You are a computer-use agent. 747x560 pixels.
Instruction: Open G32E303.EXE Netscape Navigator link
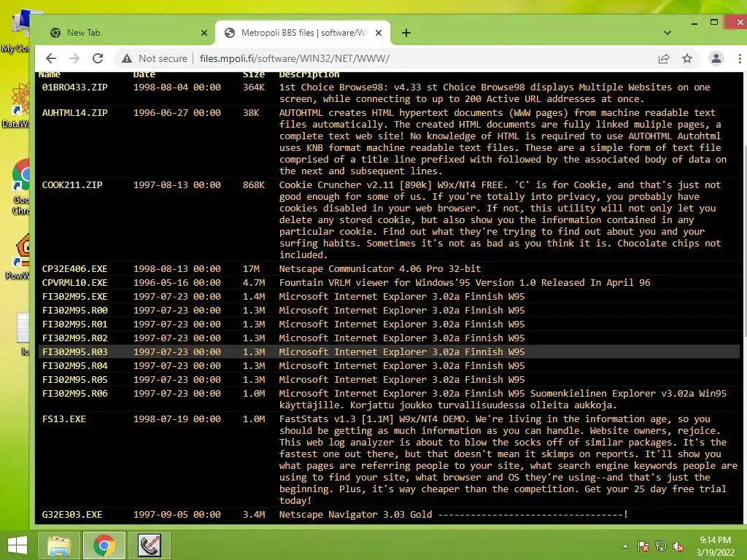pyautogui.click(x=72, y=514)
